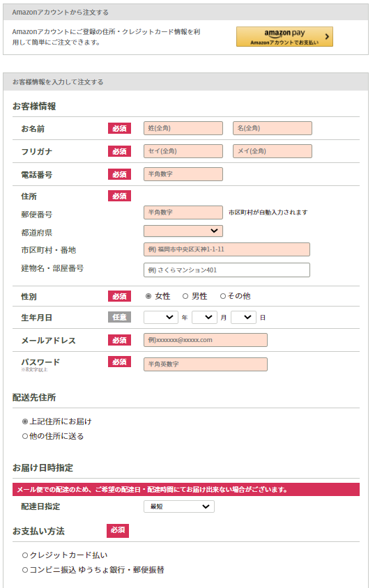Screen dimensions: 375x588
Task: Click the 姓(全角) last name field
Action: [183, 128]
